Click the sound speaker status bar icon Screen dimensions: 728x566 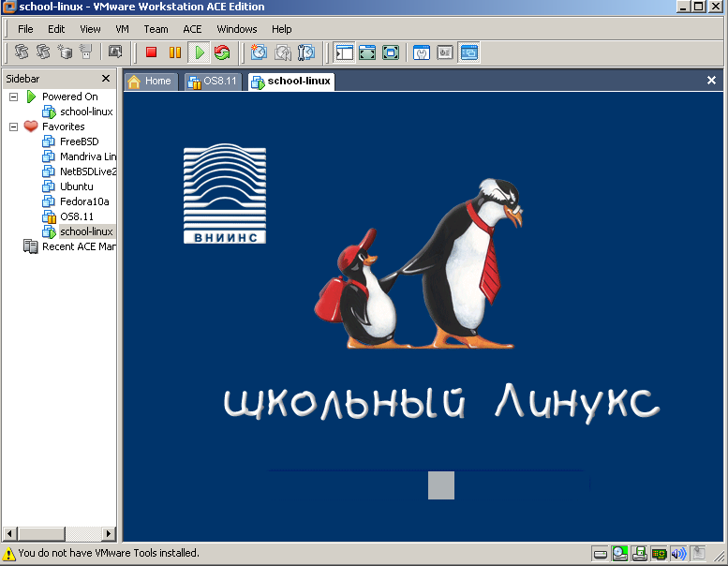tap(678, 554)
